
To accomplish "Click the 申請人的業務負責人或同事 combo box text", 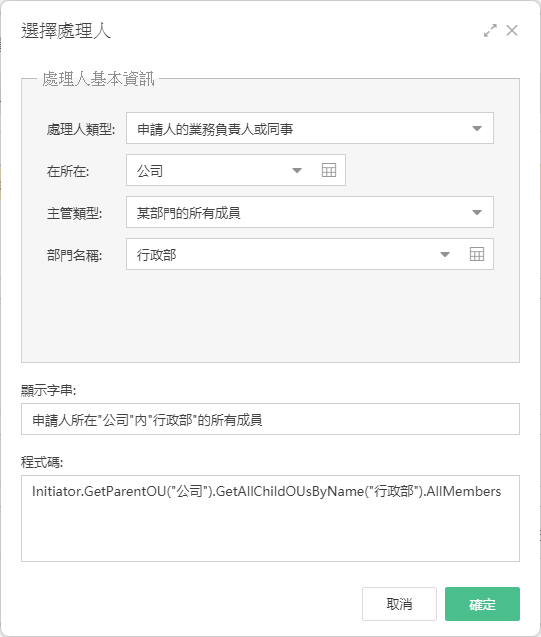I will click(x=215, y=129).
